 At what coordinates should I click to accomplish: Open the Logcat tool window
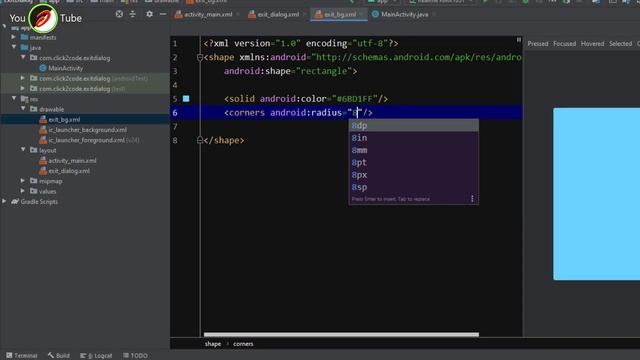96,356
